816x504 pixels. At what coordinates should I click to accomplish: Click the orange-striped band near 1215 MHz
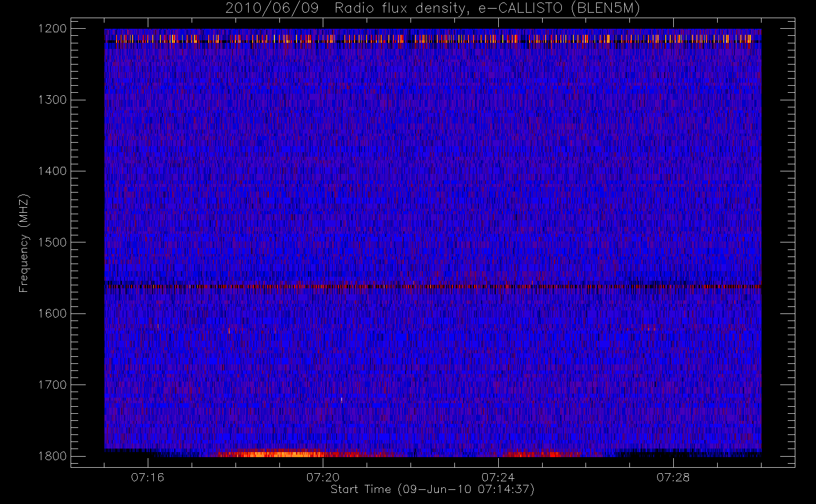click(x=433, y=39)
